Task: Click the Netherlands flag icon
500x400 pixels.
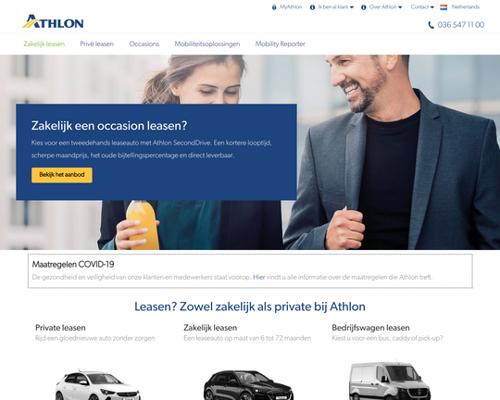Action: point(444,7)
